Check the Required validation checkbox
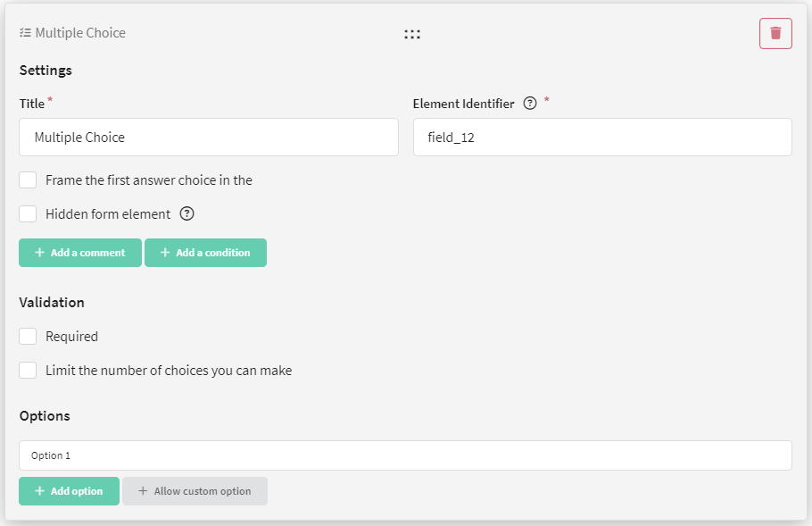The width and height of the screenshot is (812, 526). pyautogui.click(x=28, y=337)
